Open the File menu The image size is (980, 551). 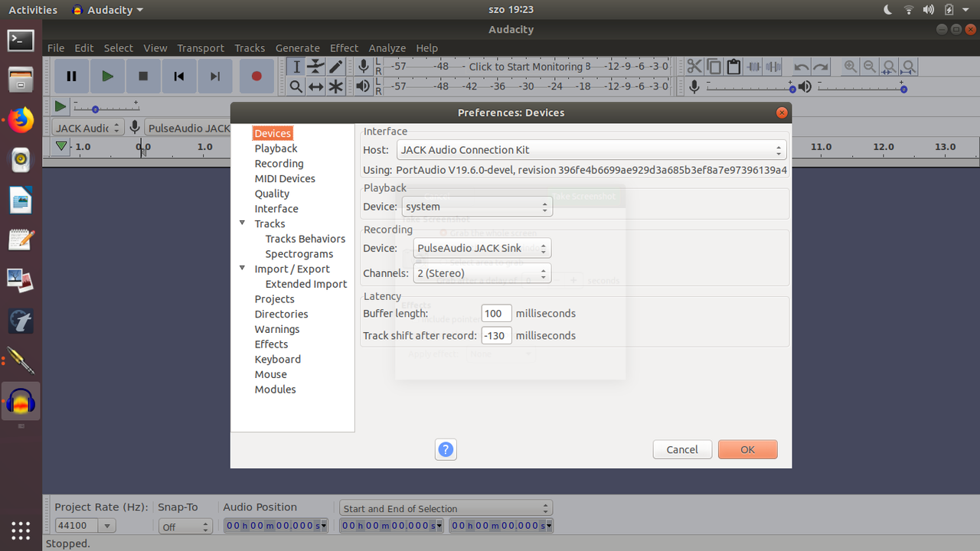pos(56,47)
